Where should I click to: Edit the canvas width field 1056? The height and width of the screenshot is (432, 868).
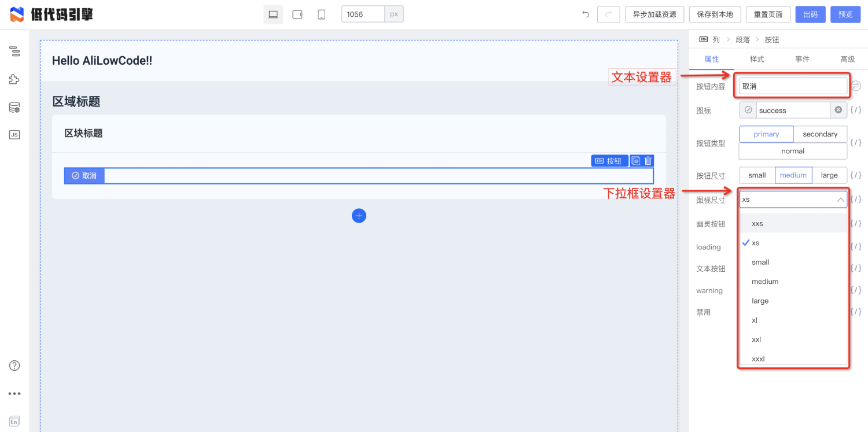[x=363, y=14]
